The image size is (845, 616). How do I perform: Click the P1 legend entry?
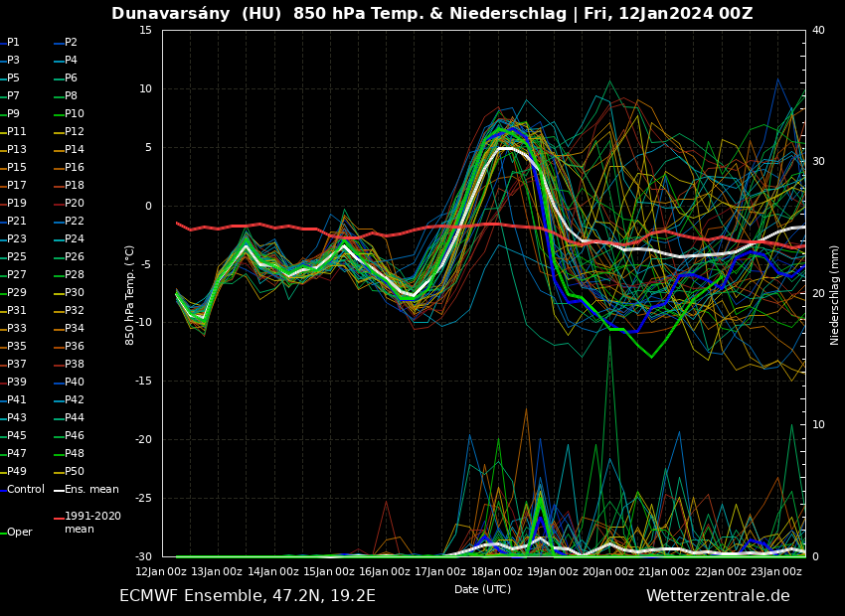pyautogui.click(x=13, y=43)
